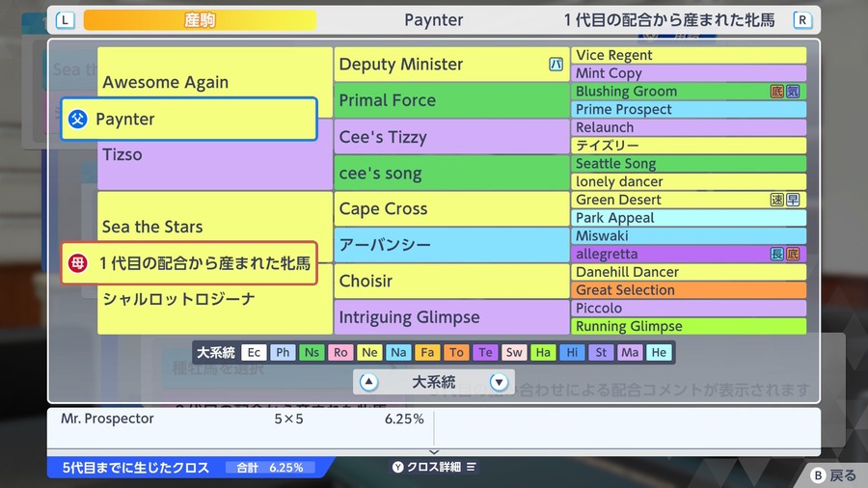The height and width of the screenshot is (488, 868).
Task: Select the Mr. Prospector cross row
Action: [x=241, y=419]
